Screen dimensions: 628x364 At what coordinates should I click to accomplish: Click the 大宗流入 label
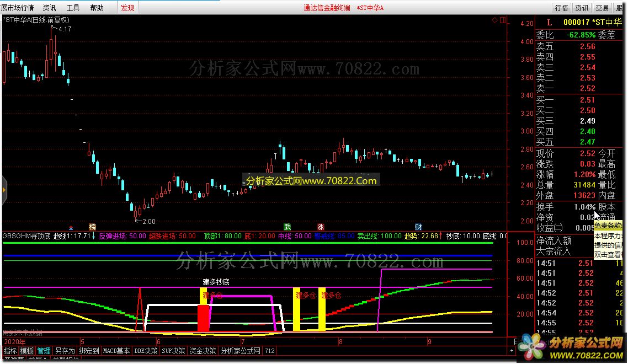554,251
